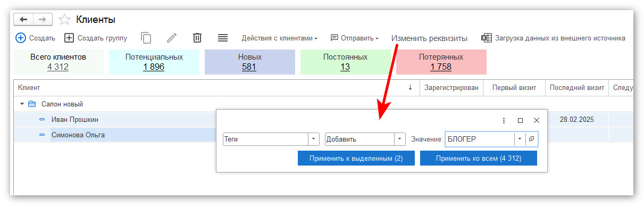Delete the selected client trash icon
Screen dimensions: 644x206
[197, 38]
